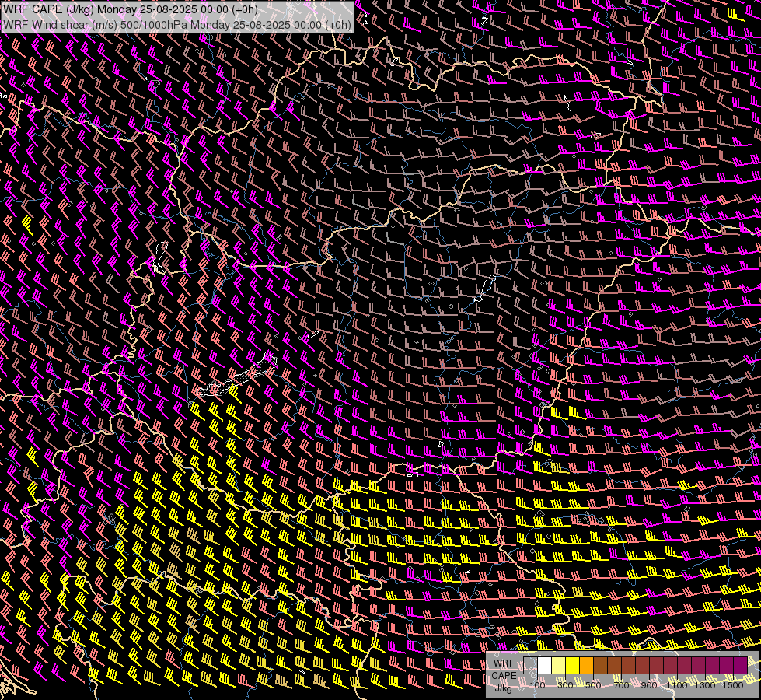Viewport: 761px width, 700px height.
Task: Click the WRF Wind shear title line
Action: click(177, 25)
